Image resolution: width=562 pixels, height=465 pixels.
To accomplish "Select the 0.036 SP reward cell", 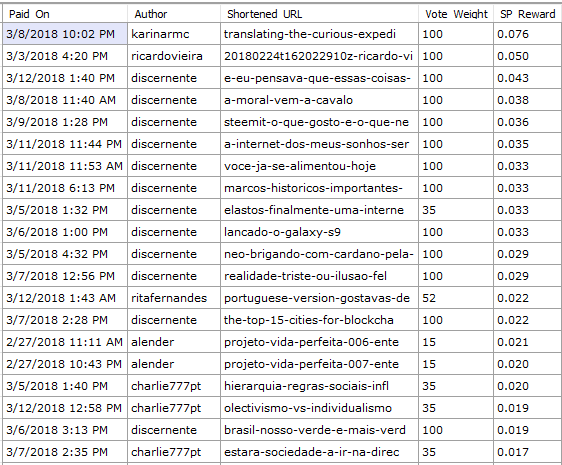I will coord(528,122).
